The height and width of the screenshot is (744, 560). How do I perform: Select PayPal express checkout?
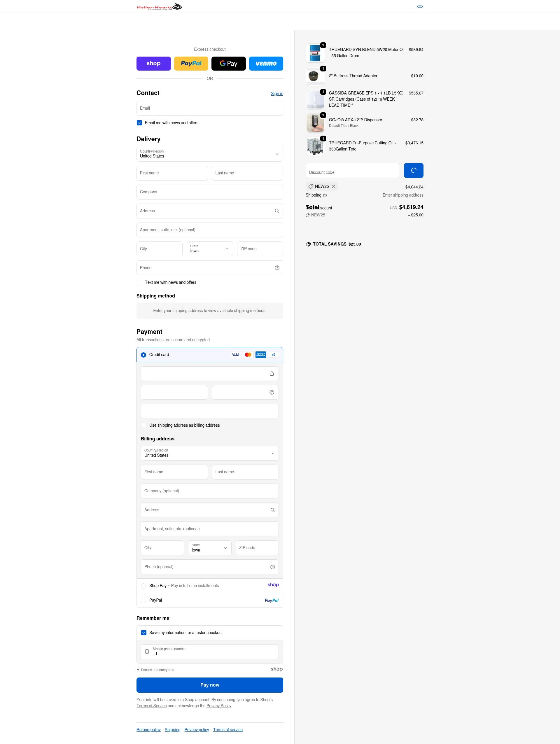191,63
